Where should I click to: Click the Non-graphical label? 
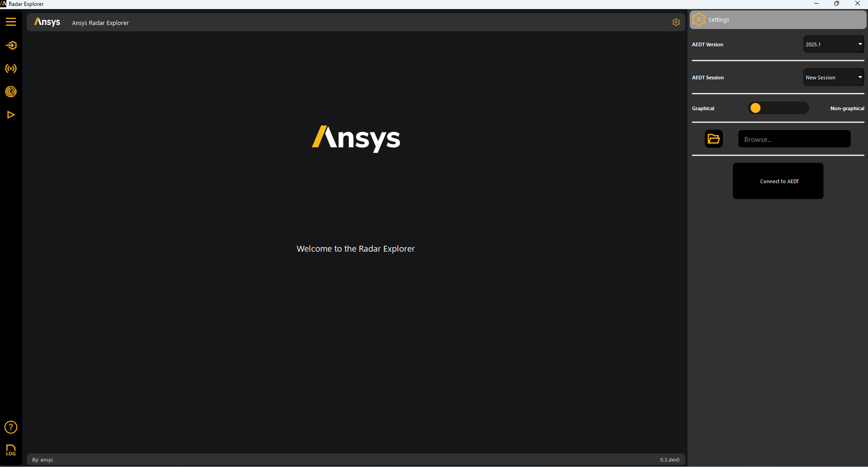click(x=847, y=108)
